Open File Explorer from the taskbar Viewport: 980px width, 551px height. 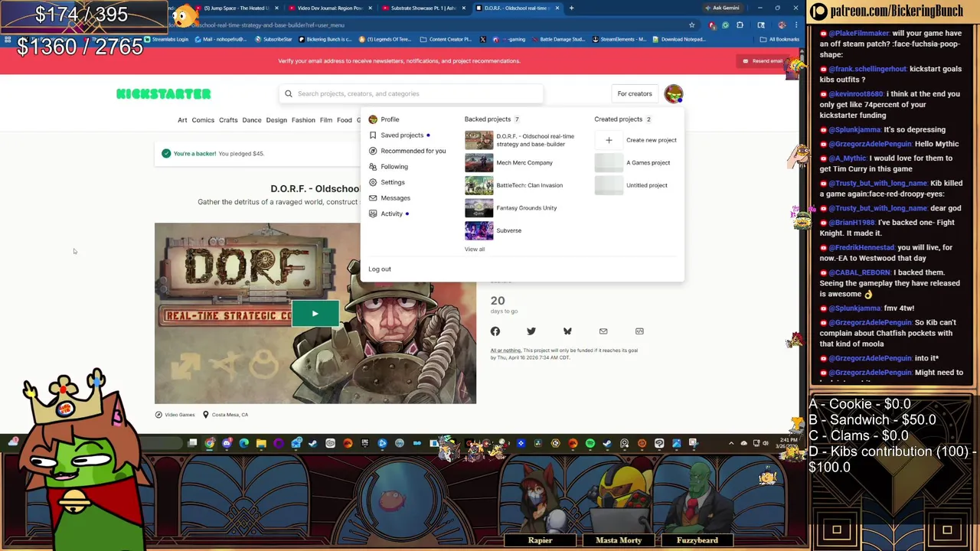pyautogui.click(x=261, y=443)
